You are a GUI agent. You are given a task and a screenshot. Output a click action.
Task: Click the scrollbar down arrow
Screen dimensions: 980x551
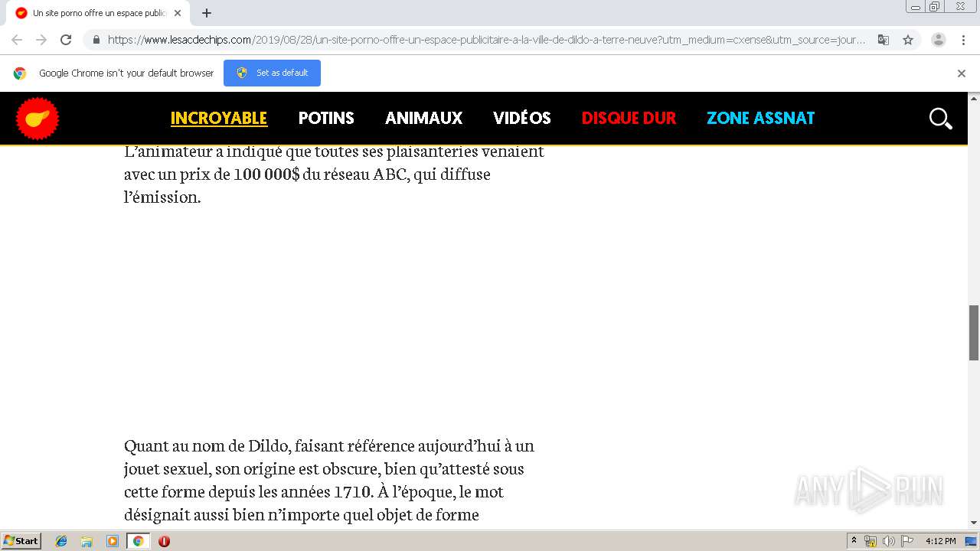tap(974, 523)
